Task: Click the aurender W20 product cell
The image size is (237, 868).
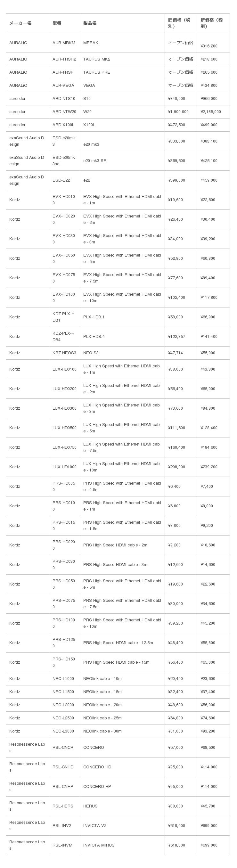Action: pyautogui.click(x=87, y=112)
